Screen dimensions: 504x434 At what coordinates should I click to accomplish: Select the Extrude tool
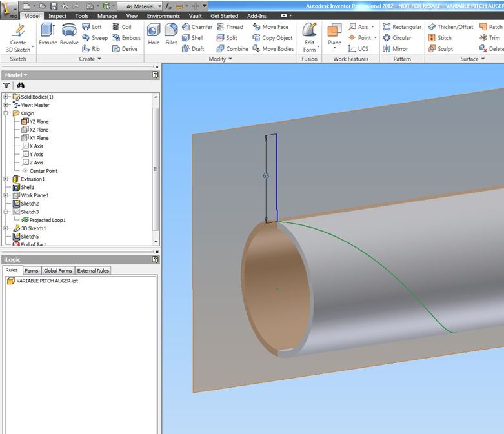coord(48,35)
